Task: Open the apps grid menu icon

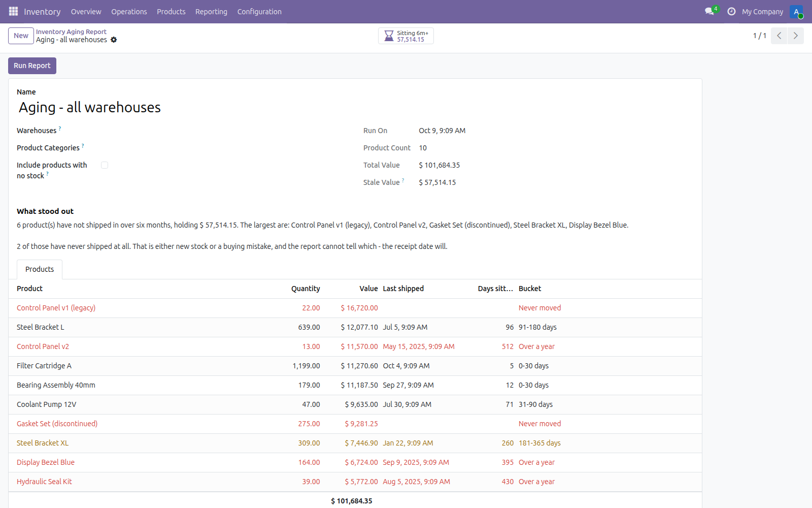Action: (x=13, y=11)
